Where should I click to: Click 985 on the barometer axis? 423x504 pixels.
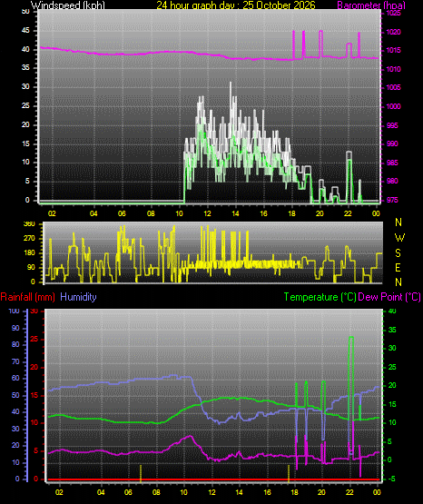[x=392, y=163]
